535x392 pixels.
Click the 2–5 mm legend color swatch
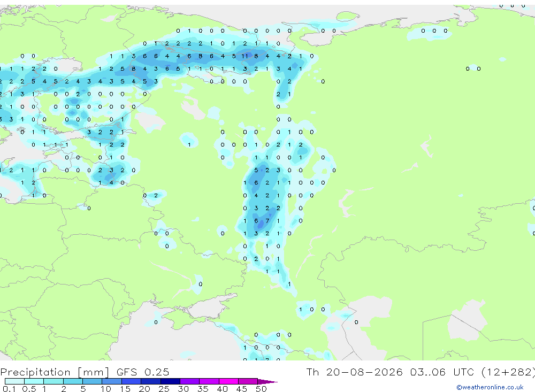[73, 381]
